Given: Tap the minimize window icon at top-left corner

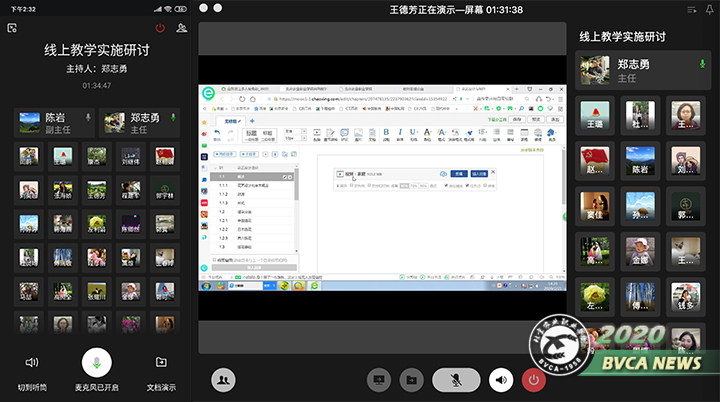Looking at the screenshot, I should 12,28.
